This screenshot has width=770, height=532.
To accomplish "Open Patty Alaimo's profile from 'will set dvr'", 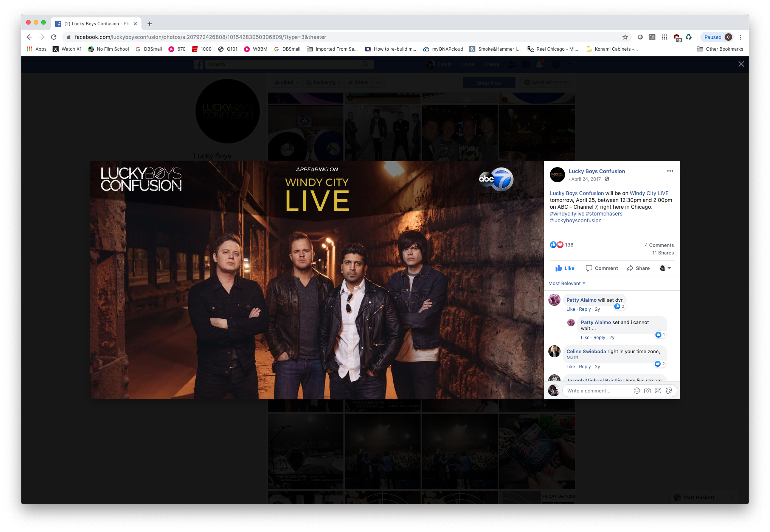I will 581,300.
